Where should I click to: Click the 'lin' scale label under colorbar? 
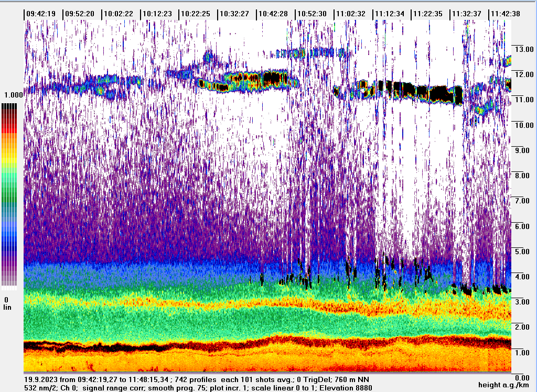[x=7, y=308]
